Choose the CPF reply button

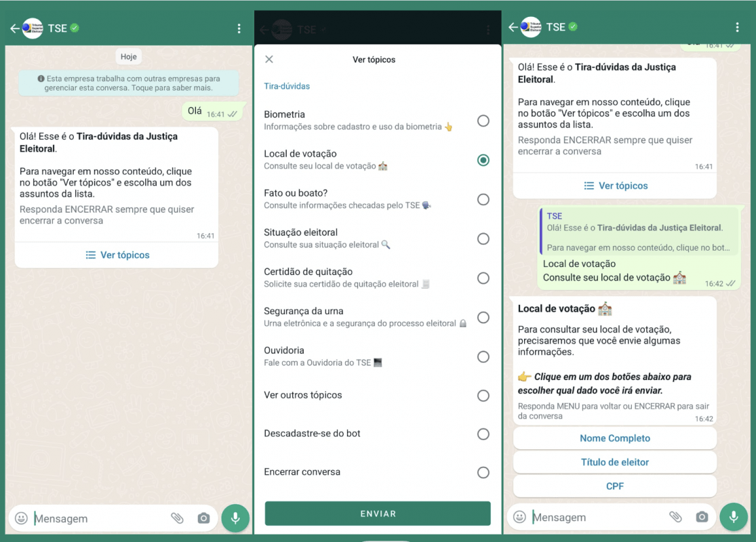(x=615, y=486)
